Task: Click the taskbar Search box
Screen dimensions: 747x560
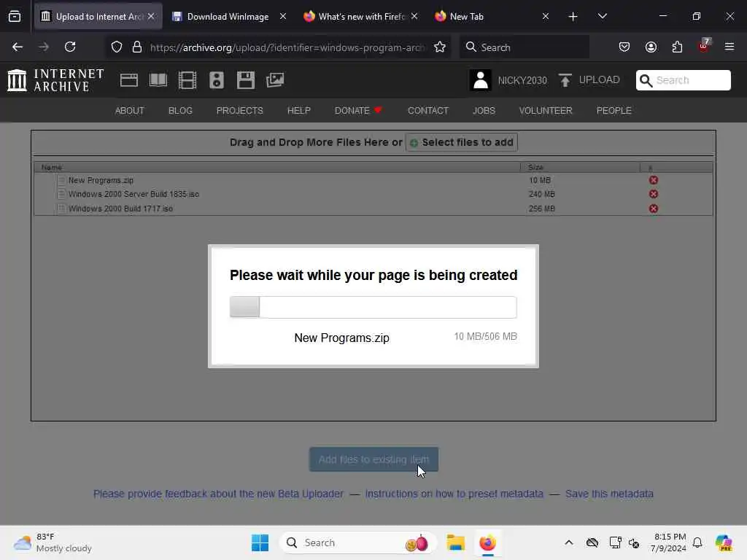Action: (x=357, y=542)
